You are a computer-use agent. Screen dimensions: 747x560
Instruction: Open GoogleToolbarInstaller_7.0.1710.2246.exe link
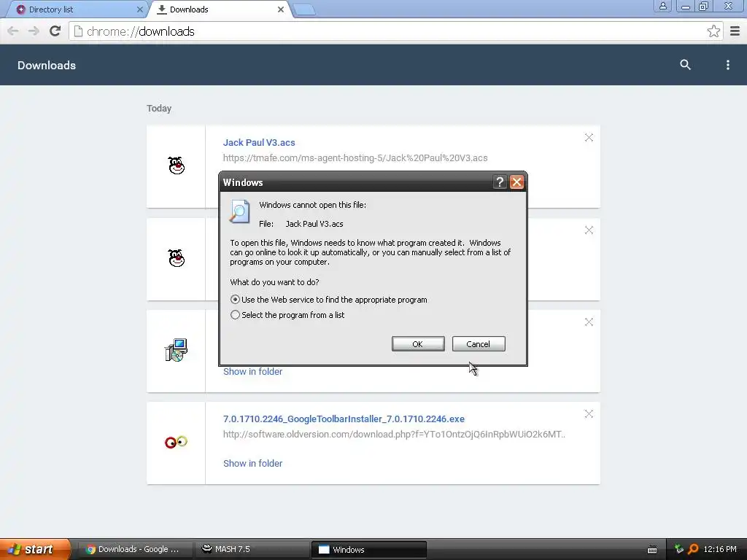(x=344, y=419)
